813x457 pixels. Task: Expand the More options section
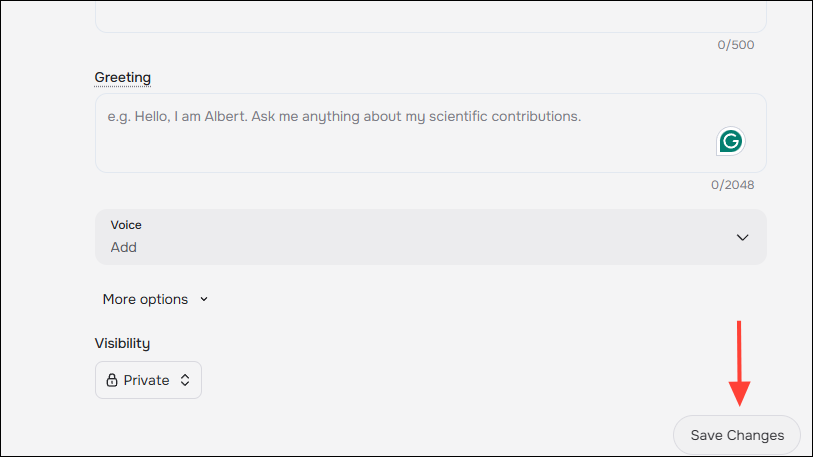coord(146,299)
